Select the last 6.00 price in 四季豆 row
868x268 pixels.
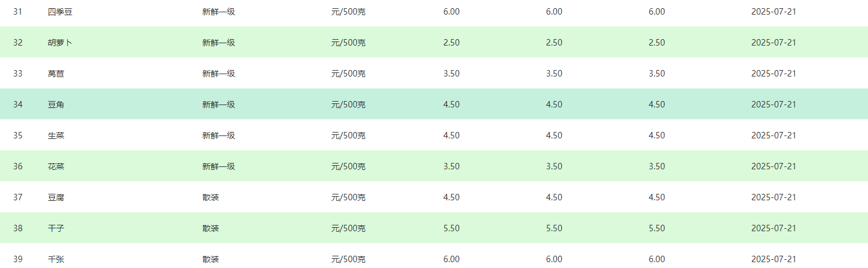[x=657, y=12]
